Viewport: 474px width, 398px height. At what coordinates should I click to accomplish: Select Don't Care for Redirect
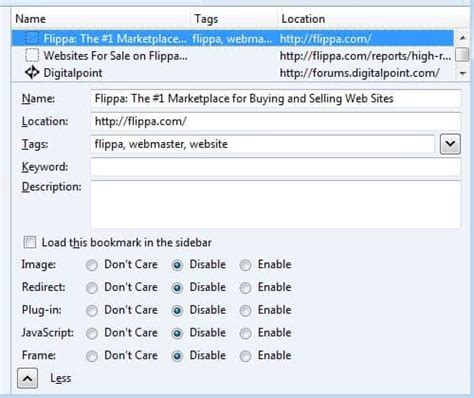point(92,288)
